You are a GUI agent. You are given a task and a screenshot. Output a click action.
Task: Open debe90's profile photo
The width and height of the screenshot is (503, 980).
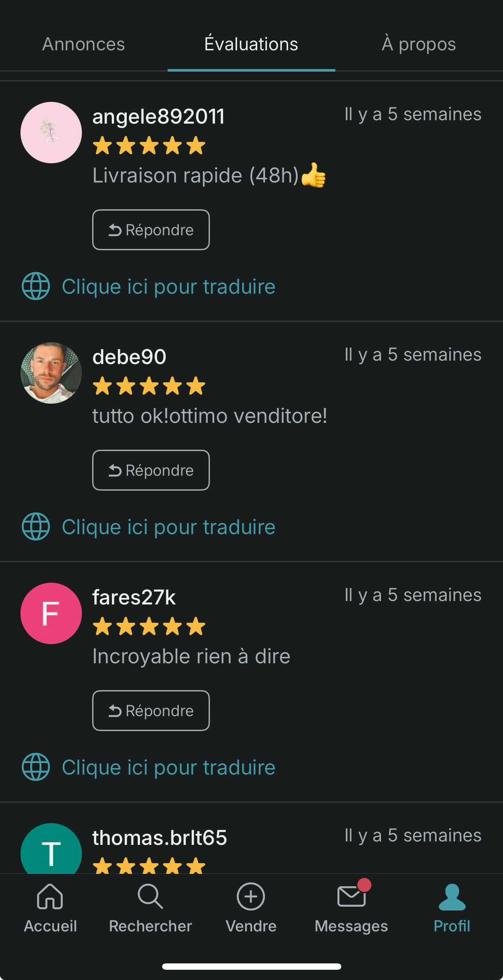51,373
